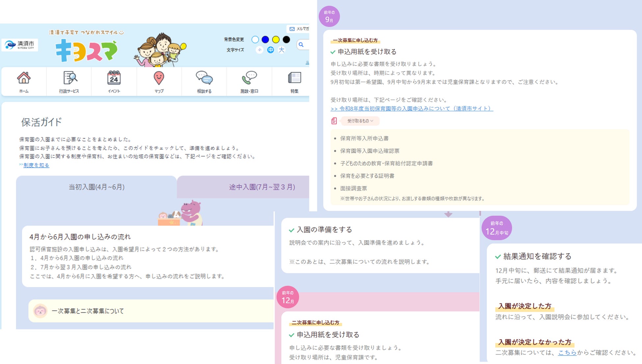642x364 pixels.
Task: Switch to 途中入園(7月~翌3月) tab
Action: (262, 187)
